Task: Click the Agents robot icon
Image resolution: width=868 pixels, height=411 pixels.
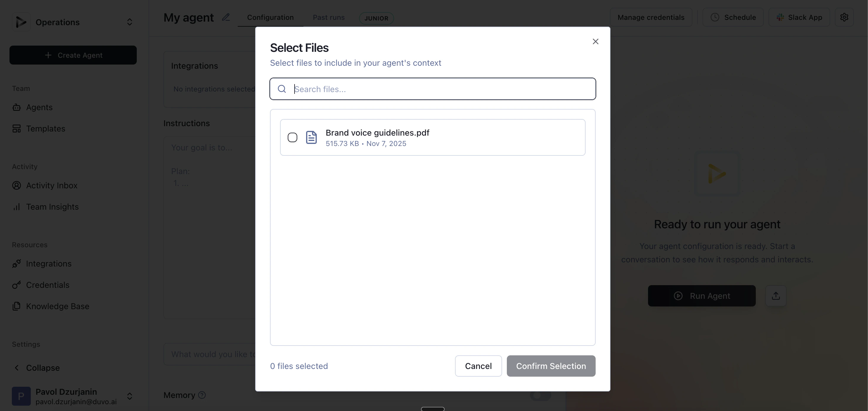Action: 17,107
